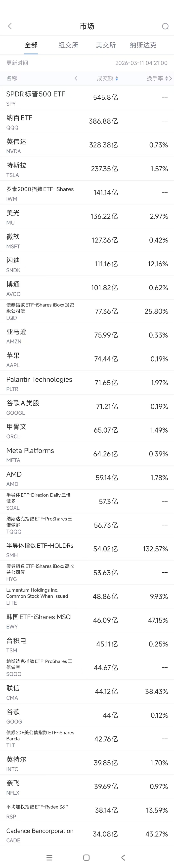Open the 台积电 TSM row
174x868 pixels.
pos(87,644)
